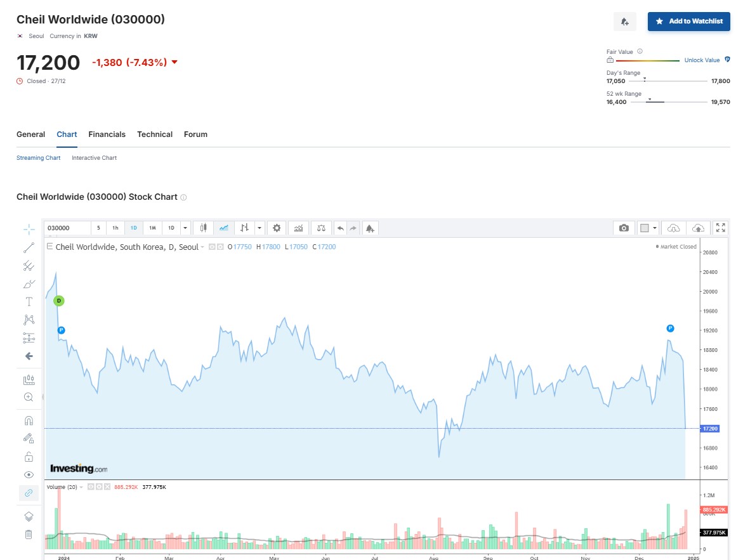Screen dimensions: 743x560
Task: Toggle the sync drawings link icon
Action: click(29, 493)
